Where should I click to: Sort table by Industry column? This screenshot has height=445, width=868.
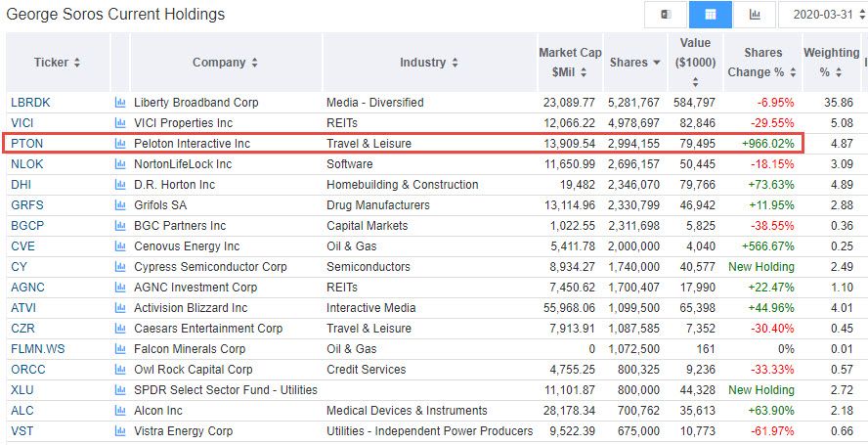coord(429,62)
